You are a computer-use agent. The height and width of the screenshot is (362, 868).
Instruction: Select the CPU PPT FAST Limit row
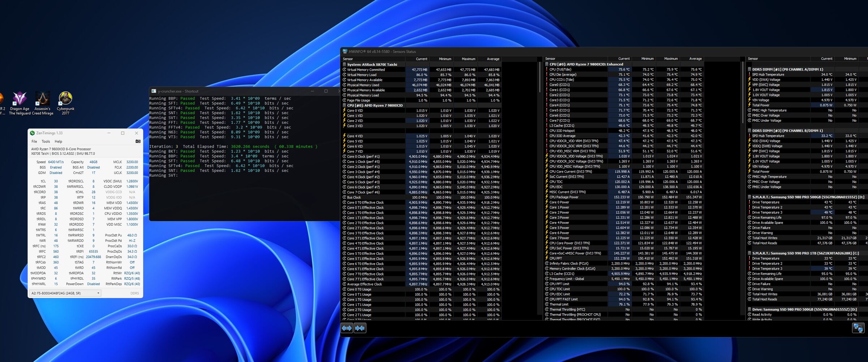coord(624,299)
